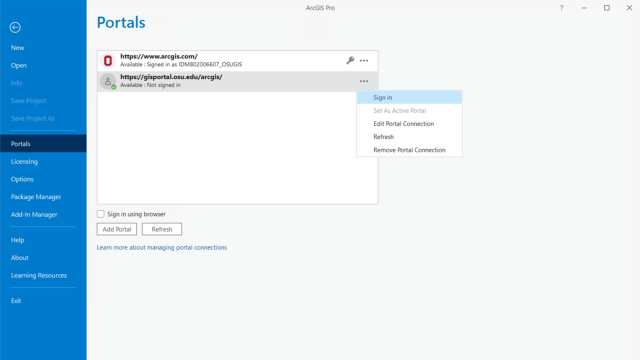Click 'Signed in as IDM802006607_OSUGIS' status text
Viewport: 640px width, 360px height.
(194, 64)
